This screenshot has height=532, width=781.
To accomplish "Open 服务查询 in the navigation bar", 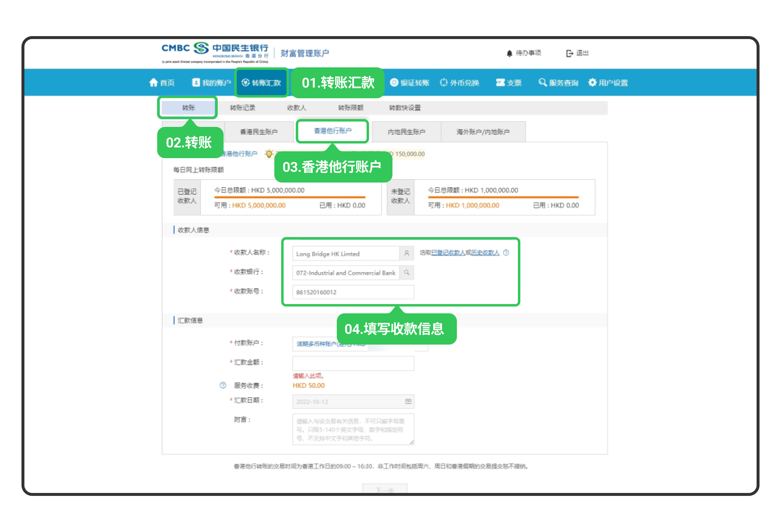I will point(558,82).
